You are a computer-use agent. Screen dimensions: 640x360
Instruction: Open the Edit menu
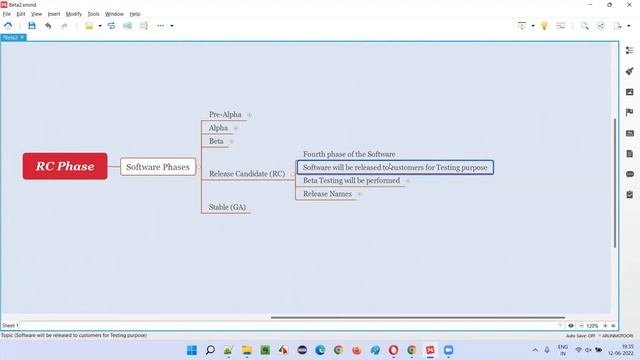click(x=21, y=14)
